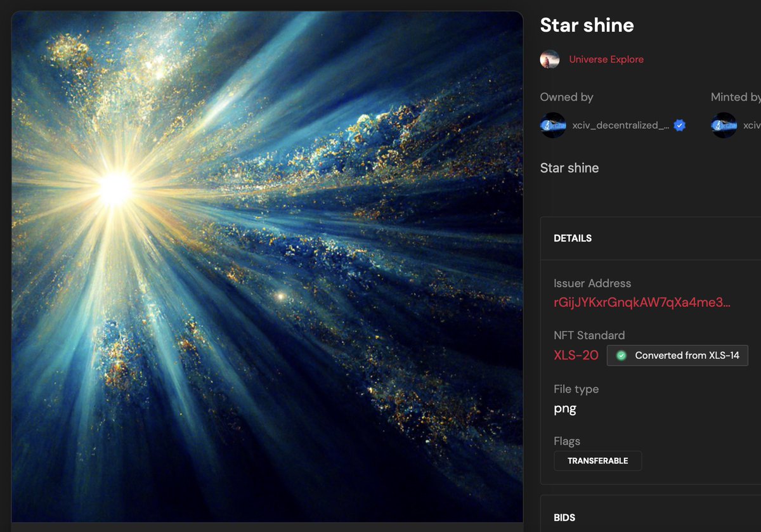761x532 pixels.
Task: Click the Universe Explore collection avatar
Action: point(550,60)
